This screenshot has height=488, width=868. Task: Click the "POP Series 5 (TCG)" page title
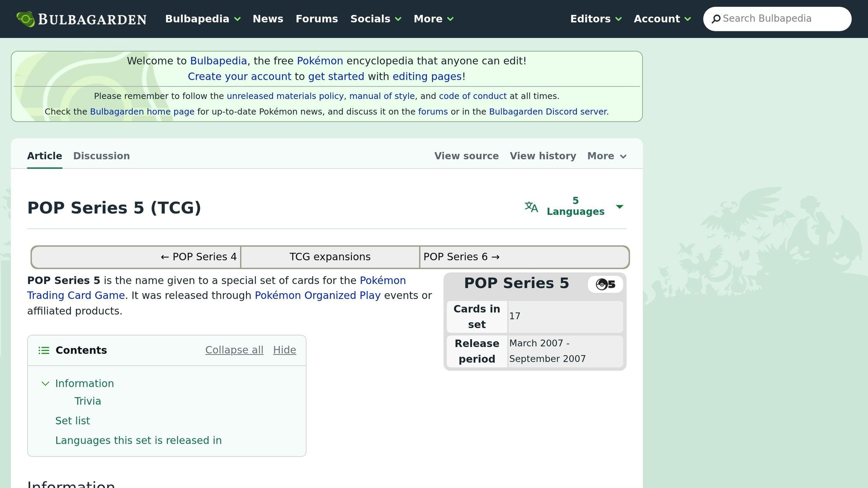(114, 208)
